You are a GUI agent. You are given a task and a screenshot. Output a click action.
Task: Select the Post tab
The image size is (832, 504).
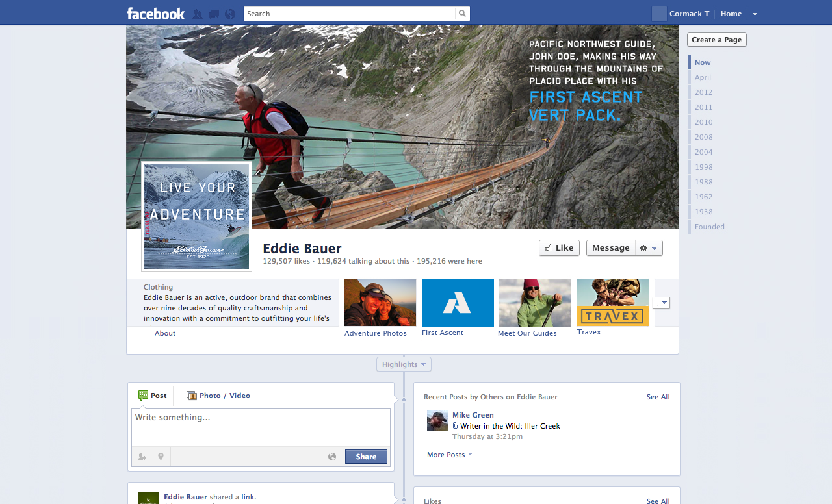pos(153,396)
